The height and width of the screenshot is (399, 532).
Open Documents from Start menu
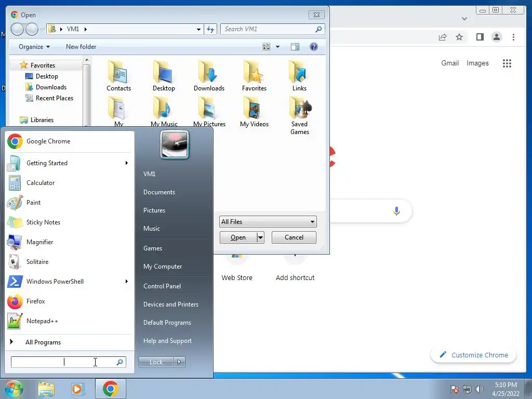point(159,192)
